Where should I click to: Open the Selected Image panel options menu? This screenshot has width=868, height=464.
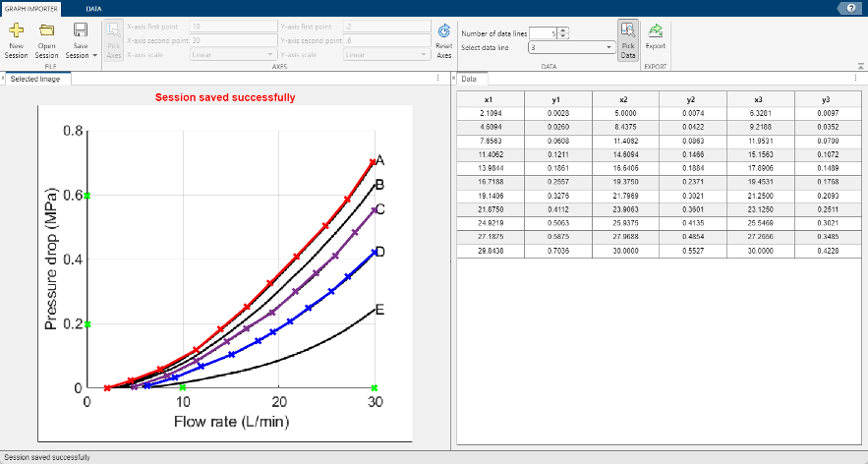438,79
